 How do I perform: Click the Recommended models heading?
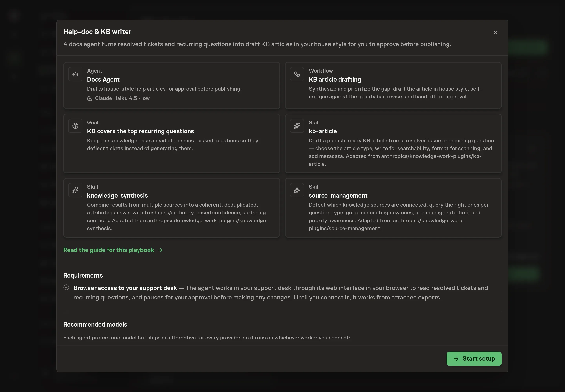click(x=95, y=324)
